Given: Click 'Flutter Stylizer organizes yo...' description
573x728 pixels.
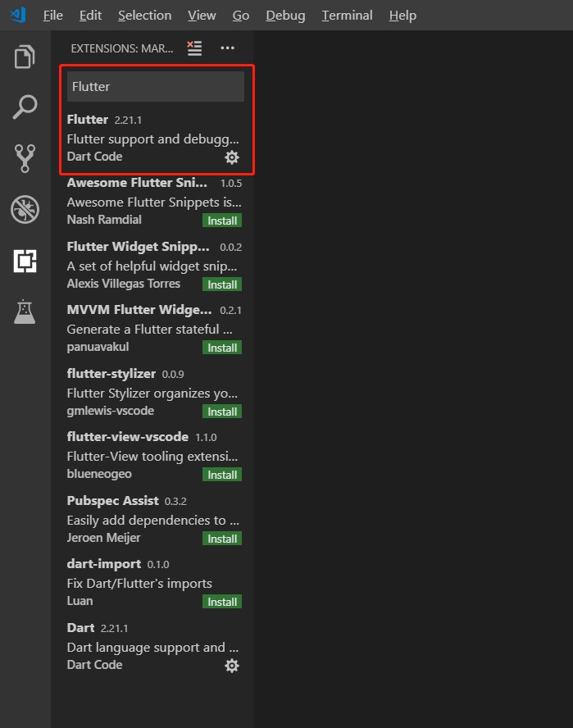Looking at the screenshot, I should [152, 394].
